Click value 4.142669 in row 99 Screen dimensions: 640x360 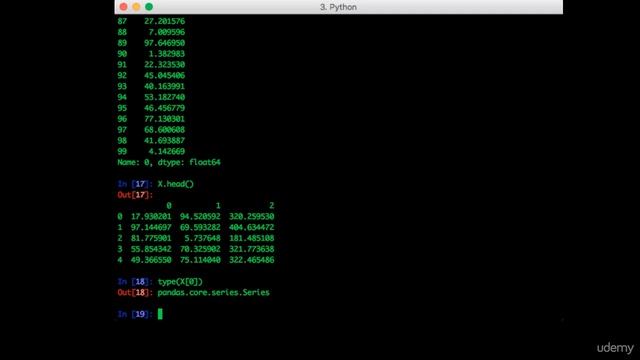point(167,151)
